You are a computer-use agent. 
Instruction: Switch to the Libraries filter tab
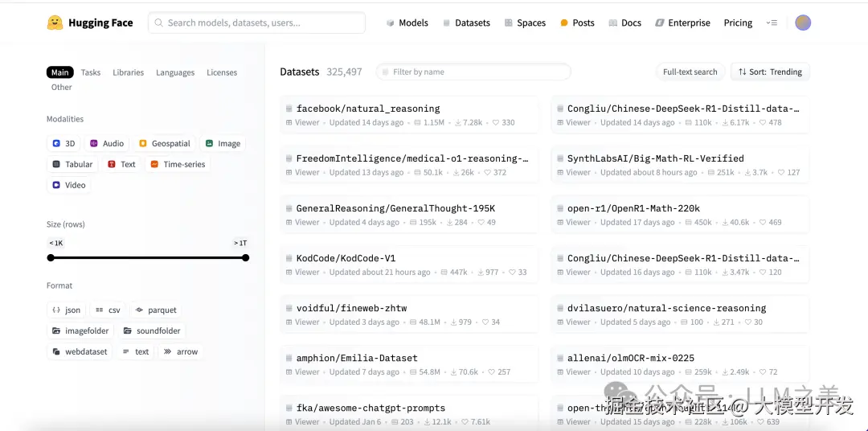tap(128, 72)
